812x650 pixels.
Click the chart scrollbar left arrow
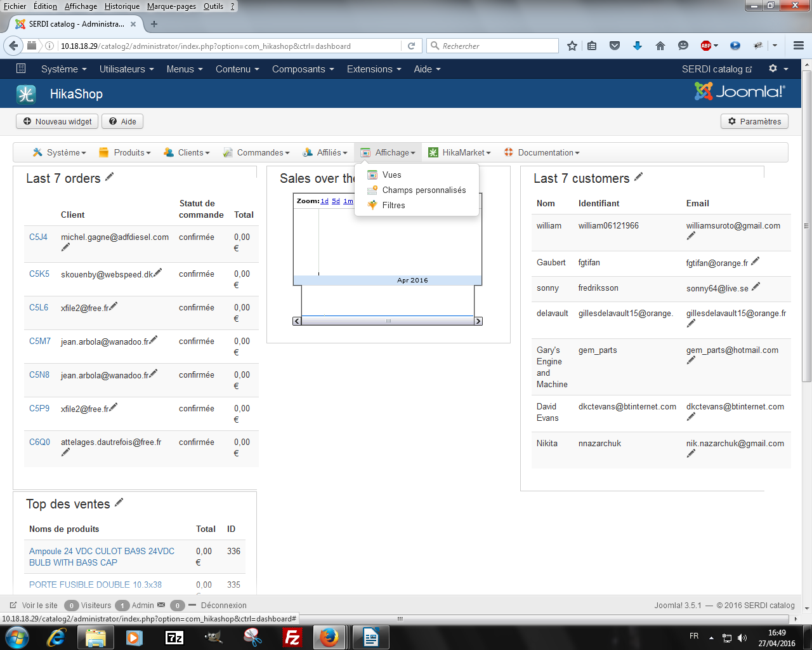(x=297, y=321)
